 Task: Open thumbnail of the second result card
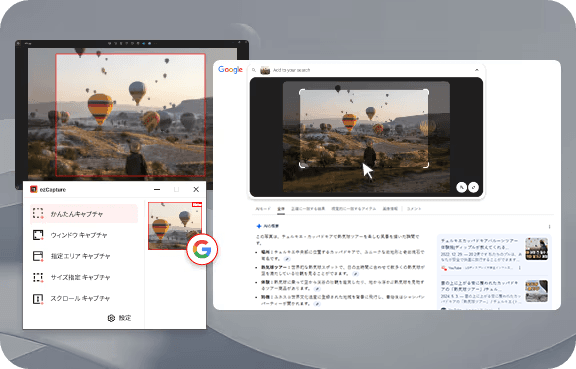(536, 291)
